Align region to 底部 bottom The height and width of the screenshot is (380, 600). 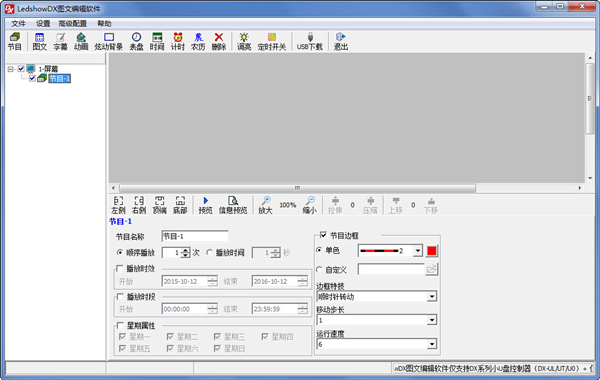[180, 205]
